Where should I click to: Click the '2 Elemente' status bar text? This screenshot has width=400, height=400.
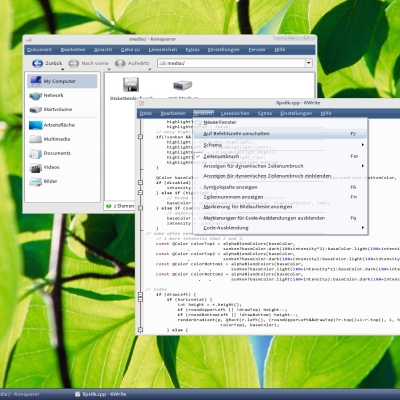coord(124,206)
